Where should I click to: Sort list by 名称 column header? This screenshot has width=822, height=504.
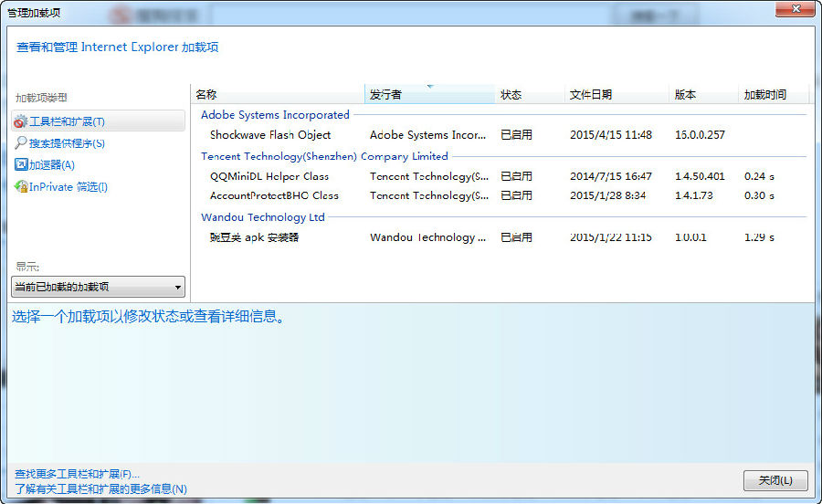point(278,95)
